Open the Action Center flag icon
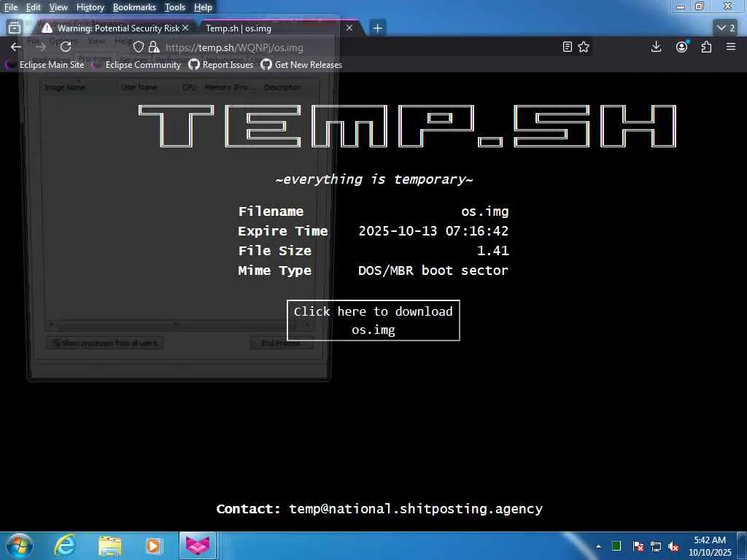This screenshot has height=560, width=747. pos(638,546)
